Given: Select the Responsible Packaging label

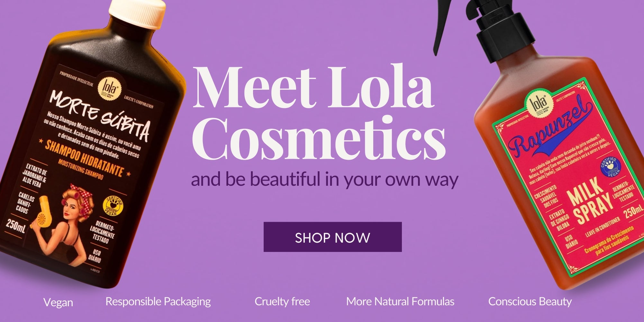Looking at the screenshot, I should (158, 301).
